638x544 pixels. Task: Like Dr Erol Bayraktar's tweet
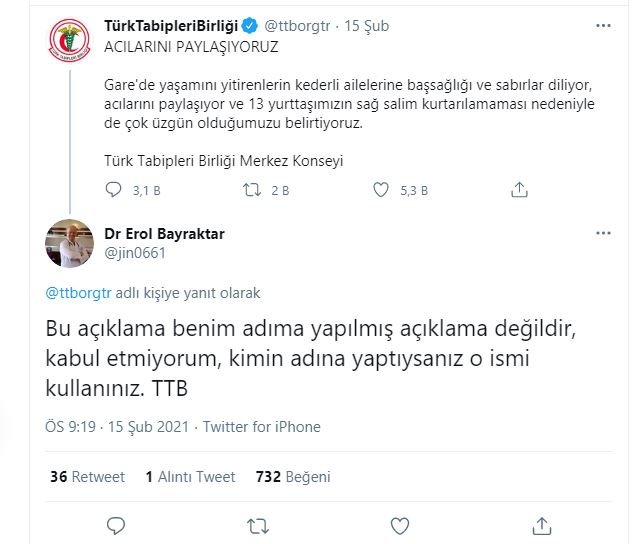point(400,525)
